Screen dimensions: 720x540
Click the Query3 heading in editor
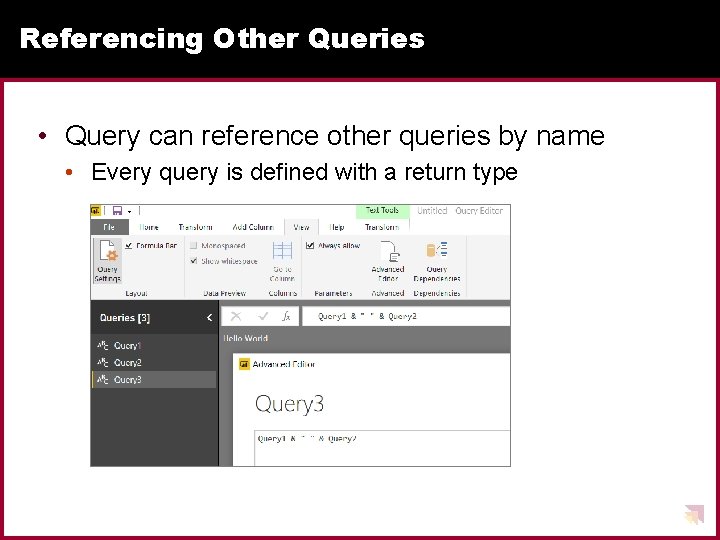(289, 404)
